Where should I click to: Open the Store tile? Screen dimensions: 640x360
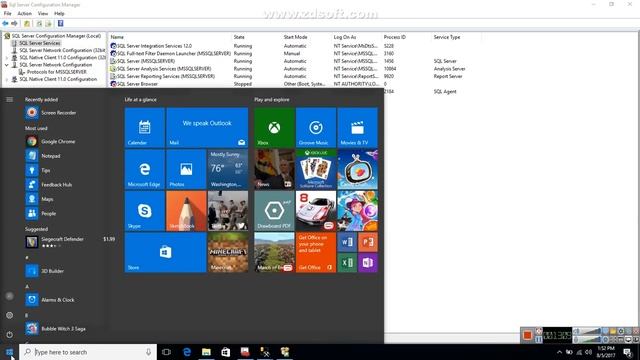coord(165,252)
